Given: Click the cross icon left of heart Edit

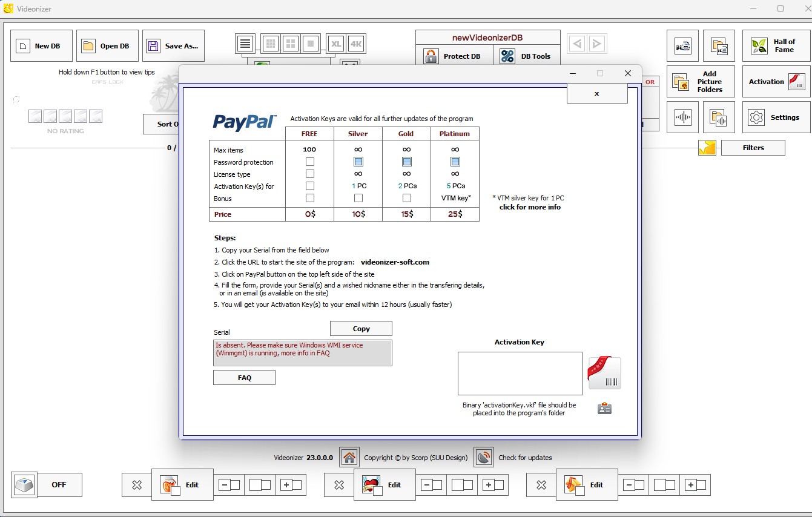Looking at the screenshot, I should [x=339, y=485].
